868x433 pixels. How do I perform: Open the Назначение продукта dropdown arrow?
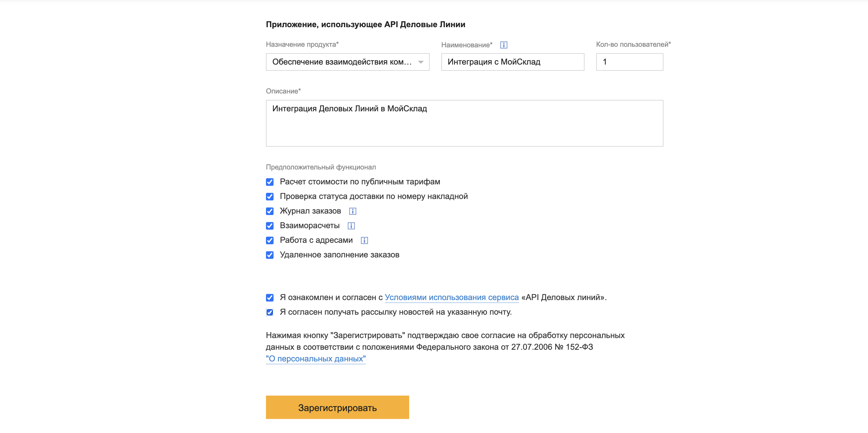(421, 62)
